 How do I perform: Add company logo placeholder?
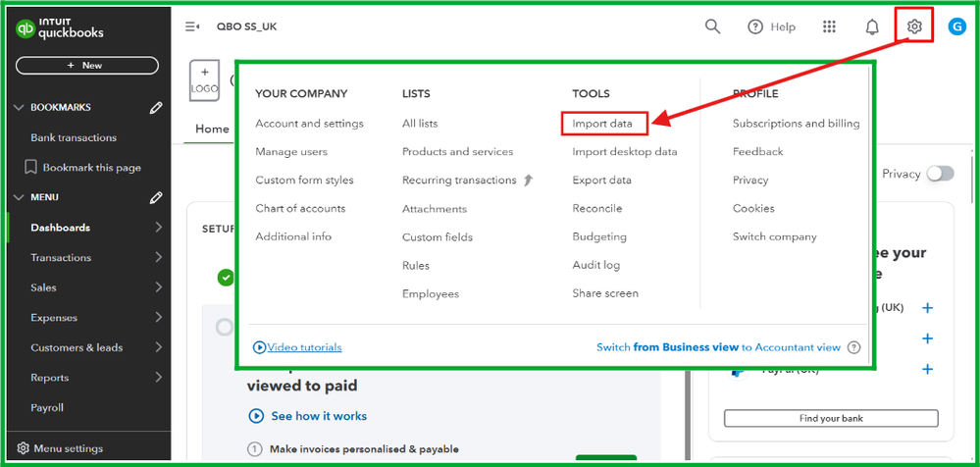pyautogui.click(x=204, y=80)
